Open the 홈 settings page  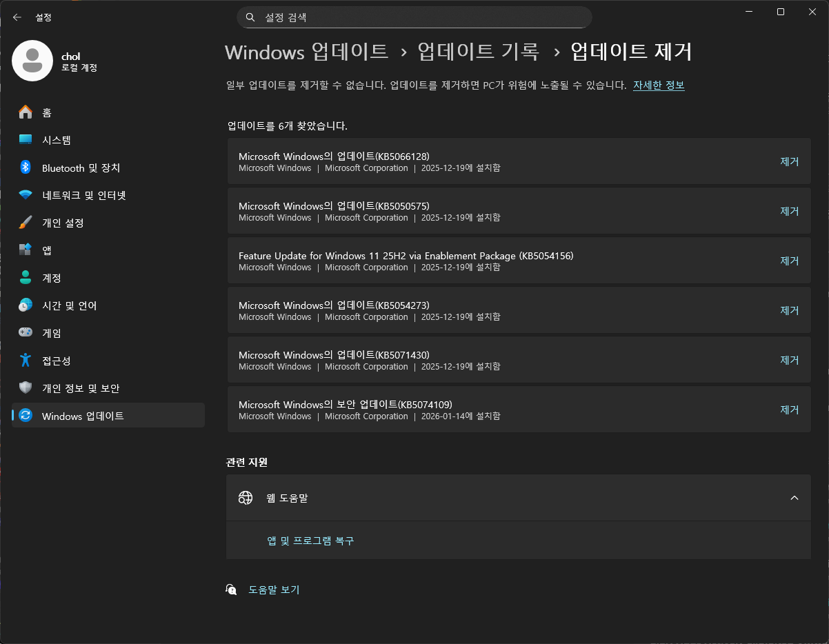108,112
